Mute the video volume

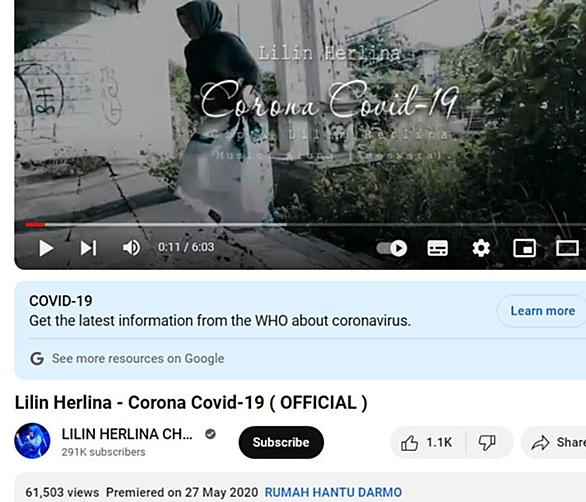pos(132,248)
